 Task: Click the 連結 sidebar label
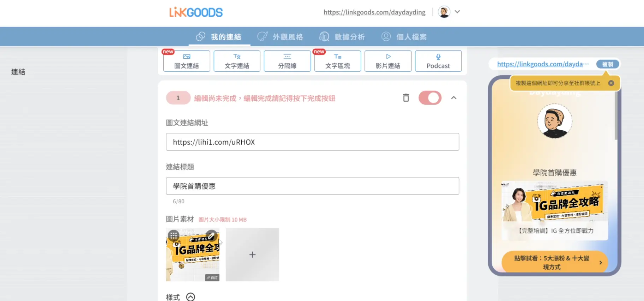[18, 72]
